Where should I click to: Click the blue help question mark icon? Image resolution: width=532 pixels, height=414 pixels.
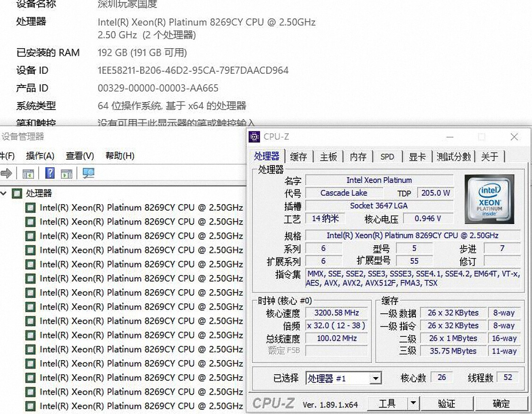[x=50, y=173]
